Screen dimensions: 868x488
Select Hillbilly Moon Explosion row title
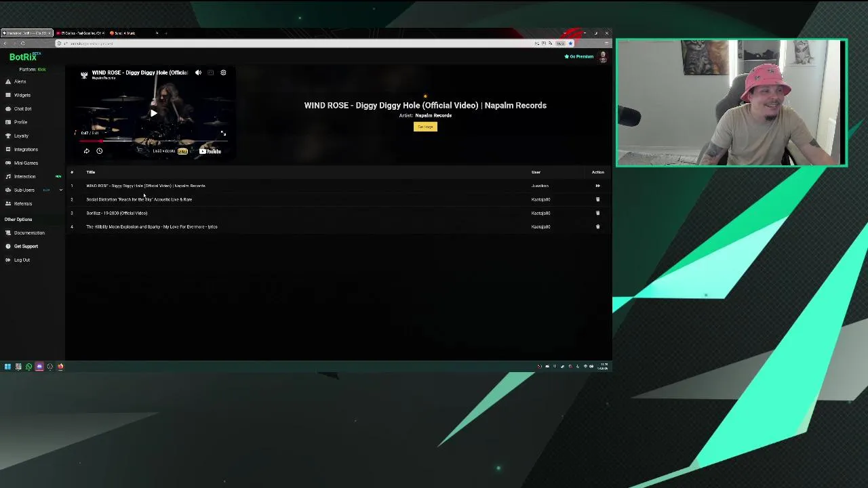[x=152, y=226]
